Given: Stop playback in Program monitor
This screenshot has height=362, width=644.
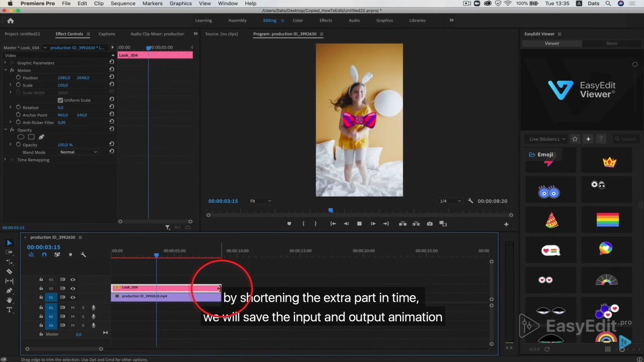Looking at the screenshot, I should 359,224.
